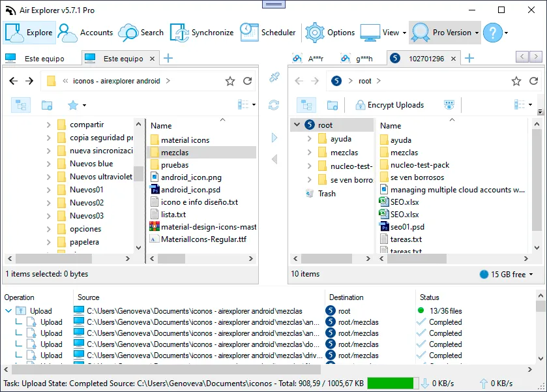
Task: Go back in the left pane
Action: (x=13, y=81)
